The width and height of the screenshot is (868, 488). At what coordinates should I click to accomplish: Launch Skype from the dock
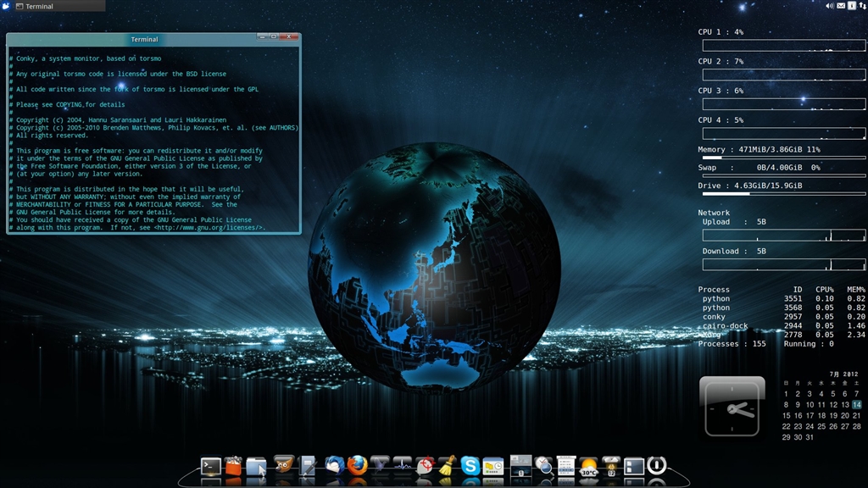click(470, 465)
